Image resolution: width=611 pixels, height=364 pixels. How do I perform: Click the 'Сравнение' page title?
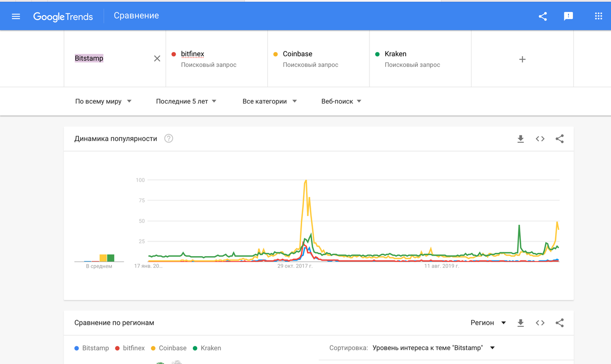137,16
